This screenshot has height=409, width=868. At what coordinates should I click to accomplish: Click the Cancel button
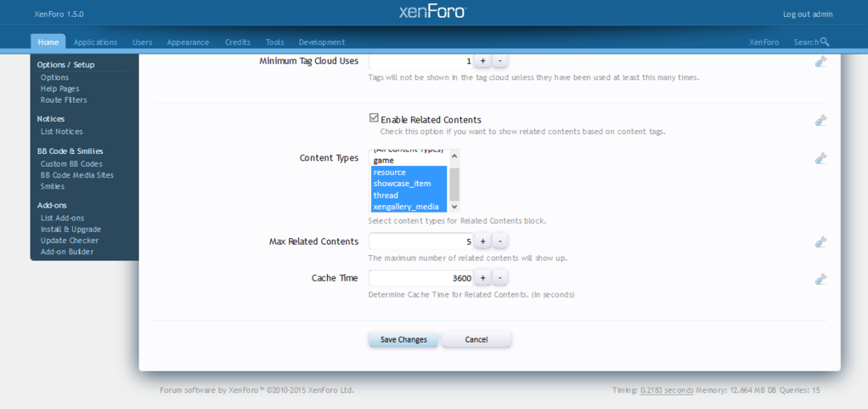point(476,339)
